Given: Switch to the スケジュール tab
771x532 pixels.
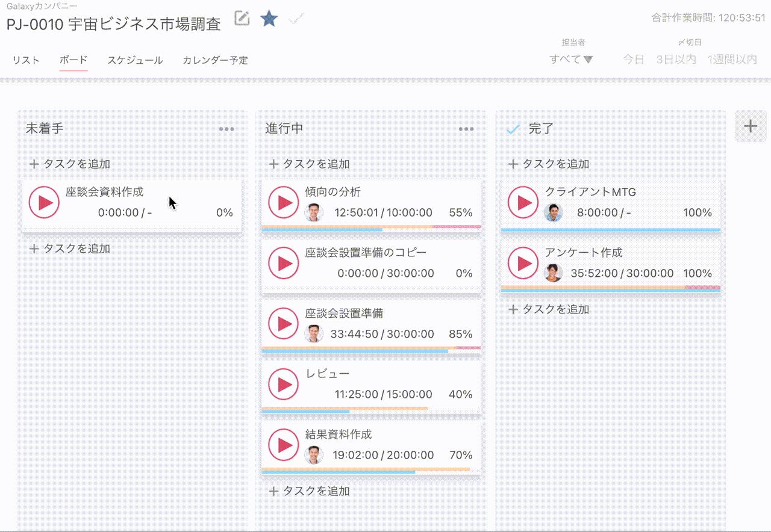Looking at the screenshot, I should pos(135,60).
